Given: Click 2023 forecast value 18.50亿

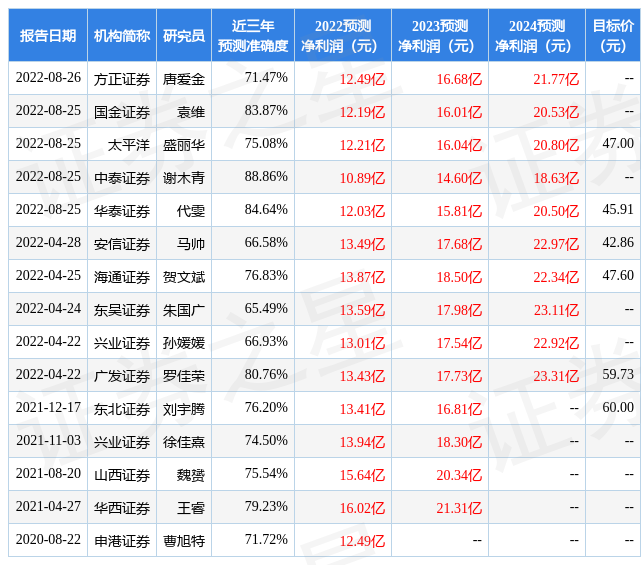Looking at the screenshot, I should (459, 278).
